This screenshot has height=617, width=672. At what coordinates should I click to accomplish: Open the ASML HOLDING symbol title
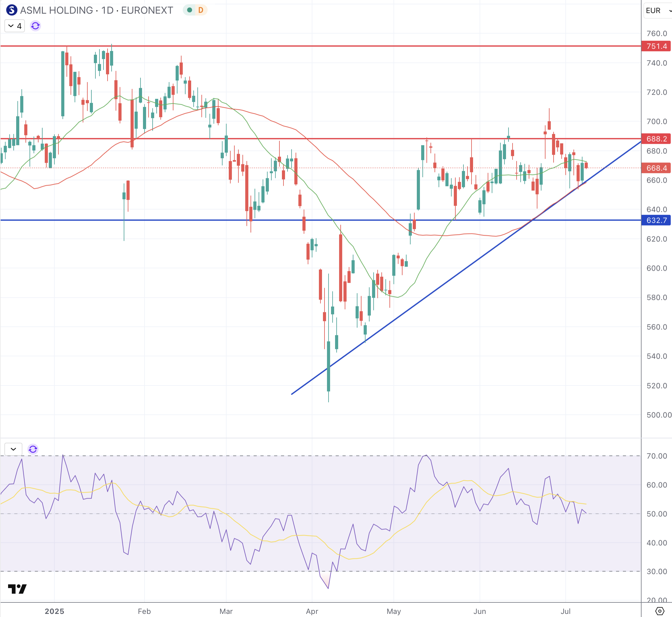(x=97, y=10)
